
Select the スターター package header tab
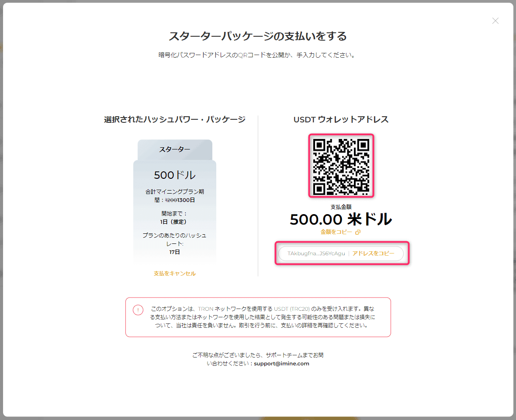pos(175,149)
